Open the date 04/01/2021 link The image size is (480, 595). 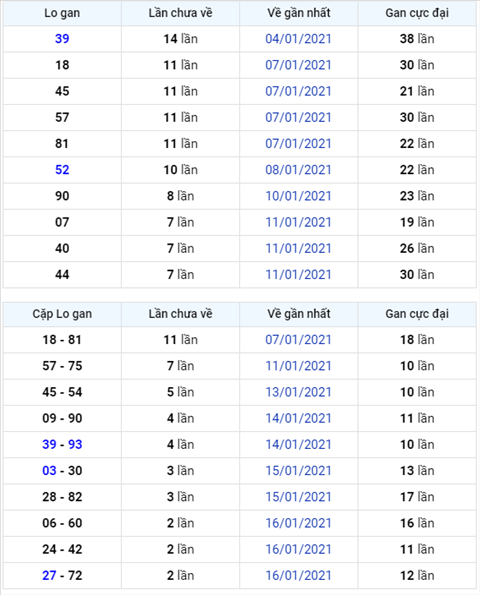[x=298, y=39]
